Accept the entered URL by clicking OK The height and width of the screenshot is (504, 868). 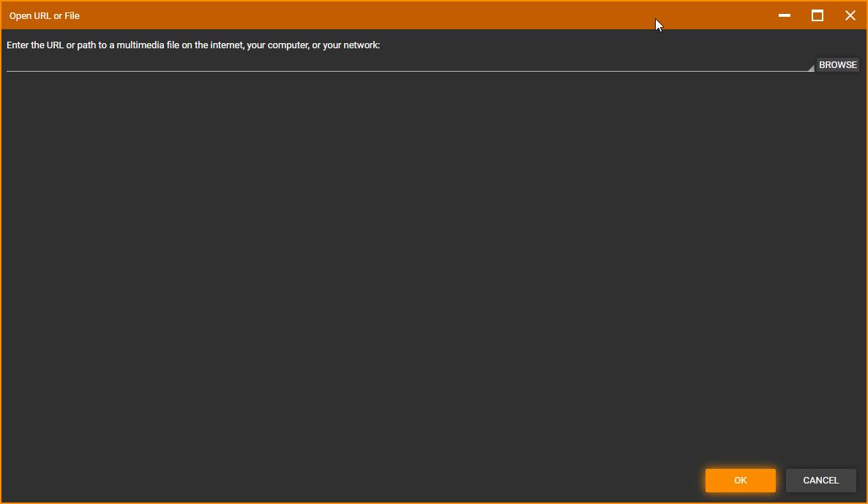tap(740, 481)
